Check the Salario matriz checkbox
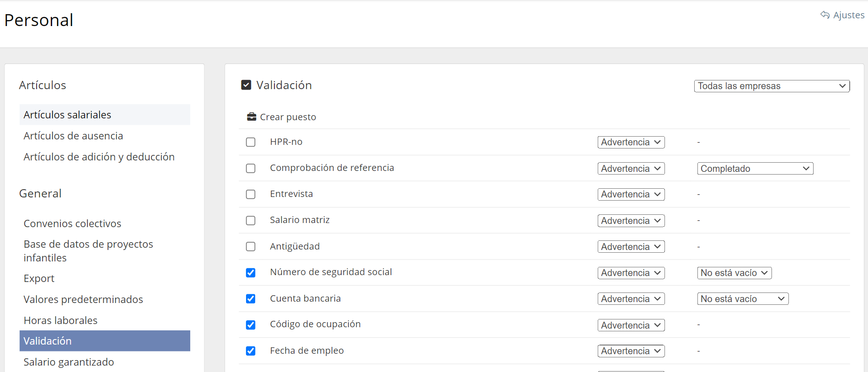This screenshot has width=868, height=372. pos(251,221)
